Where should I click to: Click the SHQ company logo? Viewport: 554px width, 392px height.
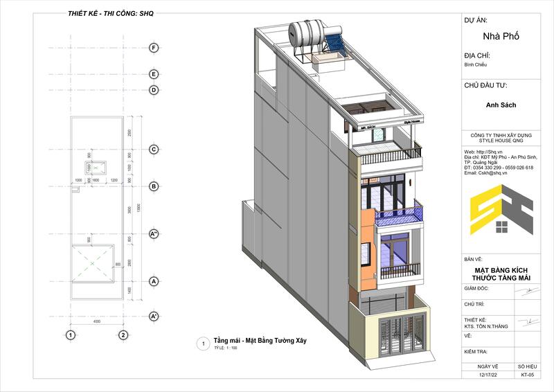[501, 210]
